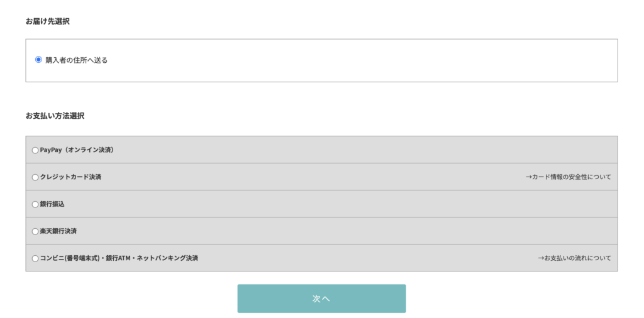Pick the 銀行振込 radio button
Image resolution: width=644 pixels, height=318 pixels.
click(x=35, y=204)
